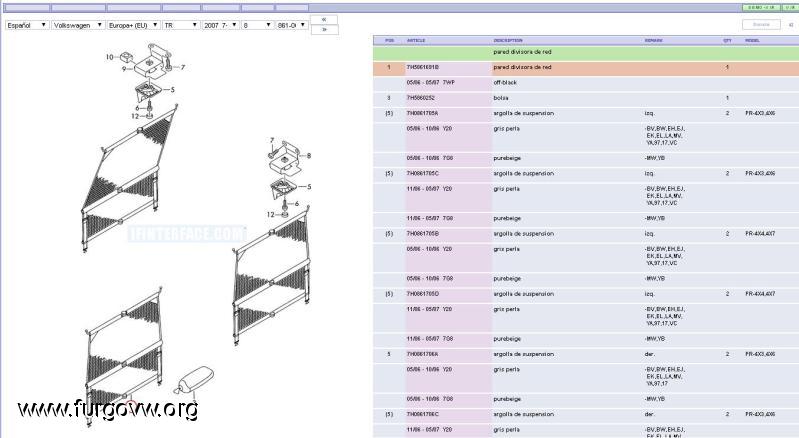Click the previous page « button
799x438 pixels.
[323, 19]
